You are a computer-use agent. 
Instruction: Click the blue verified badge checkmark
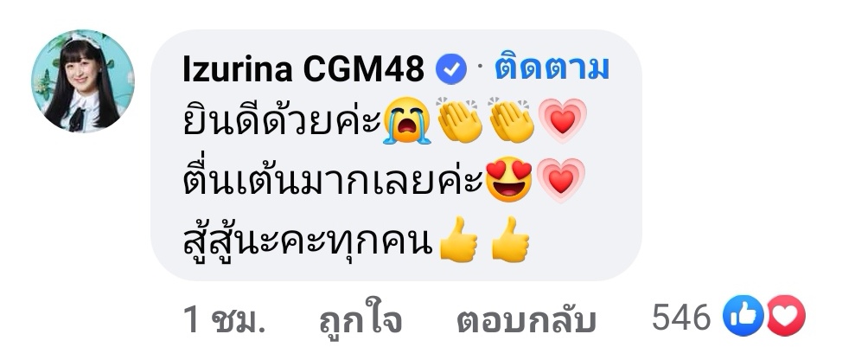point(451,70)
